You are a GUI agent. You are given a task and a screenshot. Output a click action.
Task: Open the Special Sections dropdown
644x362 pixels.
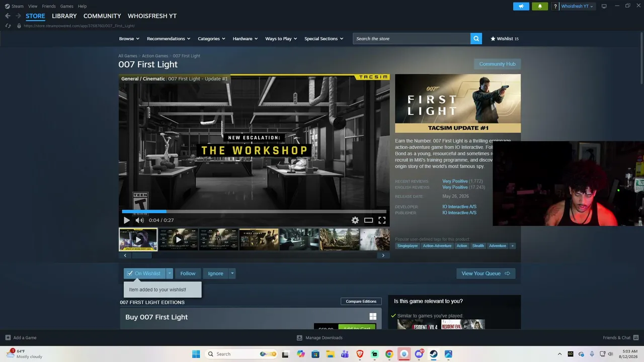[x=324, y=39]
